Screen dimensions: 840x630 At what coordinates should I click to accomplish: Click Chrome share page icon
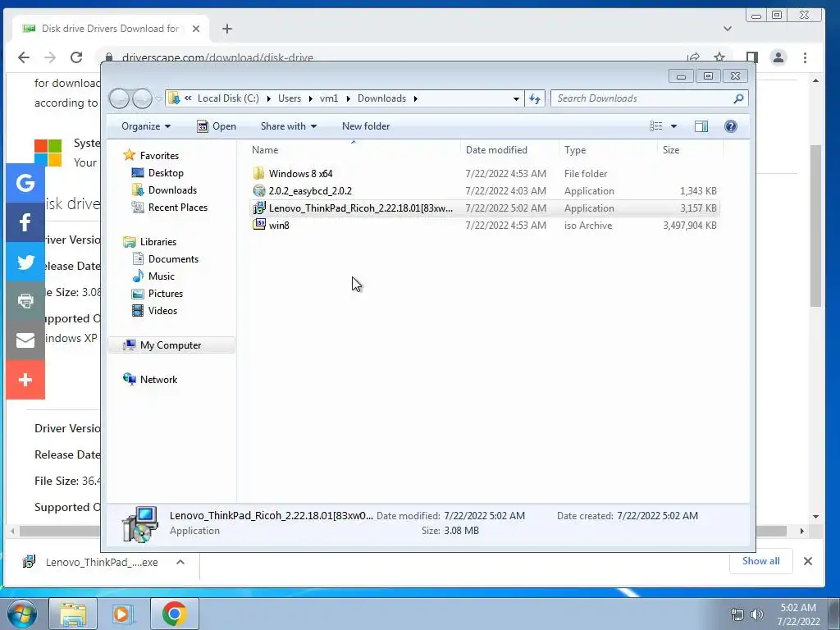tap(694, 57)
